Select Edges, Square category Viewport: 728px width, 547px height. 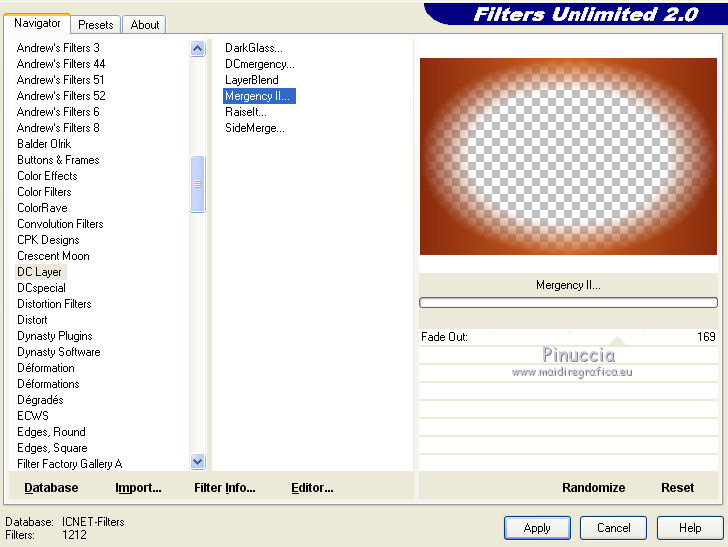[x=52, y=449]
